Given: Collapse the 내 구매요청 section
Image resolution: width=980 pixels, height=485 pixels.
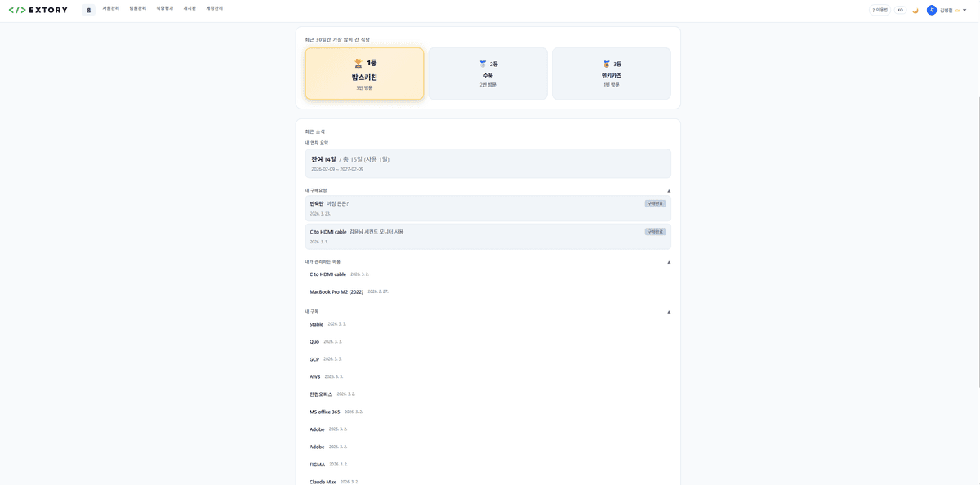Looking at the screenshot, I should coord(669,191).
